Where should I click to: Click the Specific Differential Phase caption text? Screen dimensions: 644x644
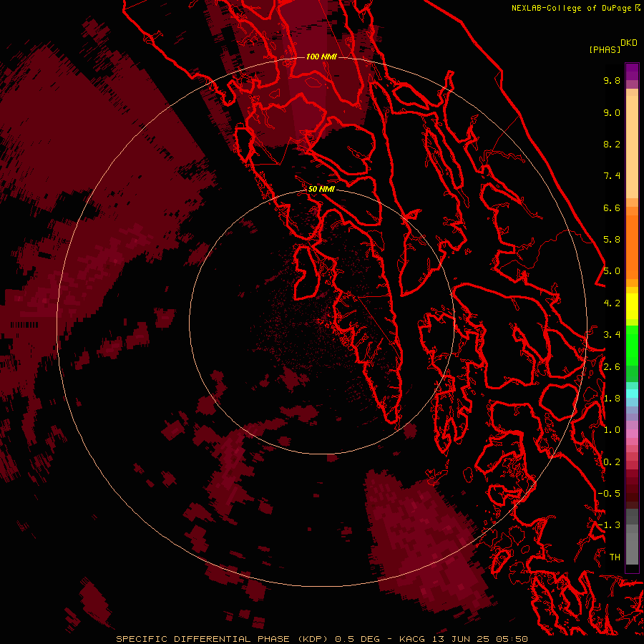click(221, 639)
